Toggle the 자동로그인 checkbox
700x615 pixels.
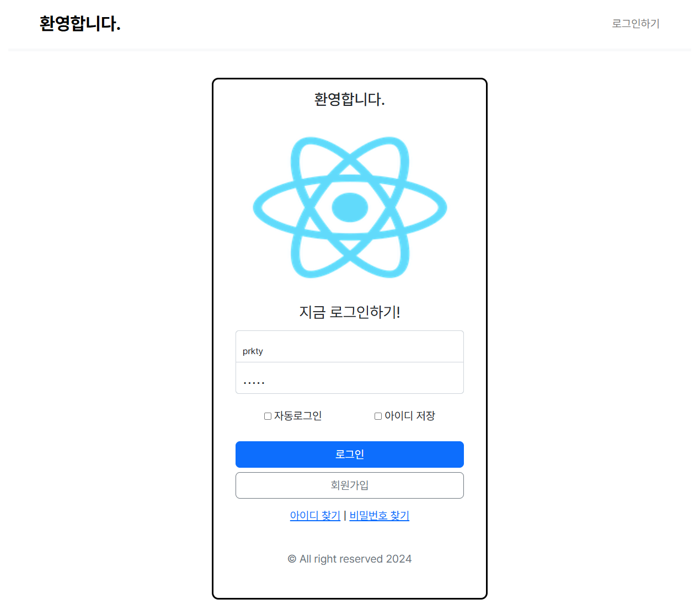tap(268, 416)
